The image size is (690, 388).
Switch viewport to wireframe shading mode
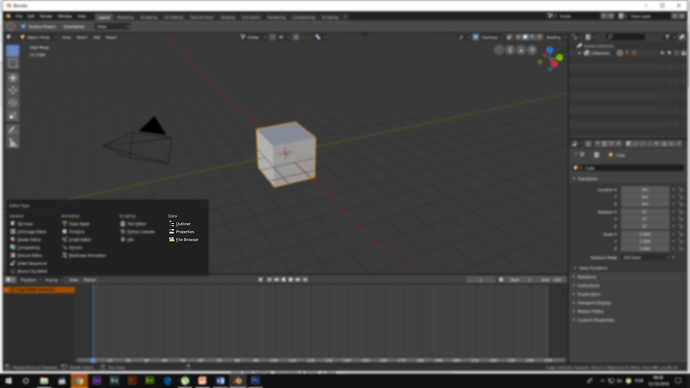(518, 37)
